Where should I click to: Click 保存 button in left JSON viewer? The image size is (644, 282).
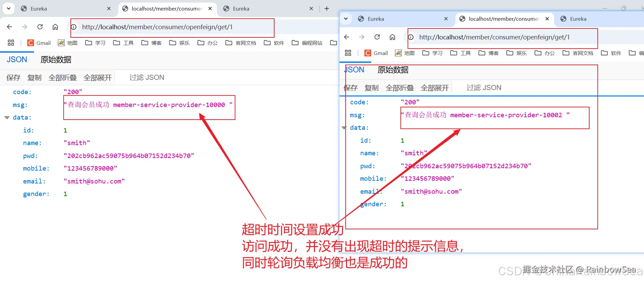point(13,77)
